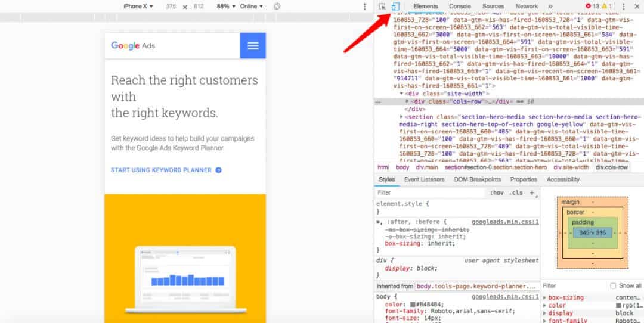This screenshot has height=323, width=644.
Task: Switch to the Elements tab
Action: [426, 6]
